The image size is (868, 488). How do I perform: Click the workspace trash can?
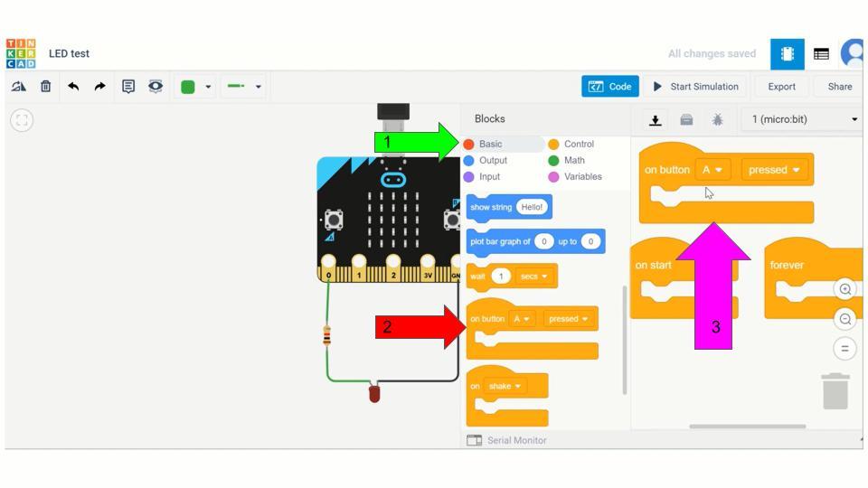pyautogui.click(x=835, y=391)
